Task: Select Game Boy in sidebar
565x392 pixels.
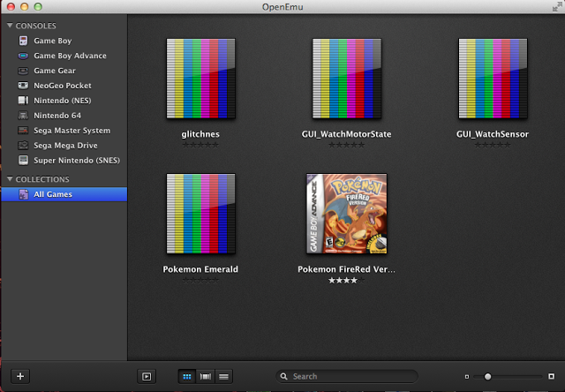Action: [x=53, y=41]
